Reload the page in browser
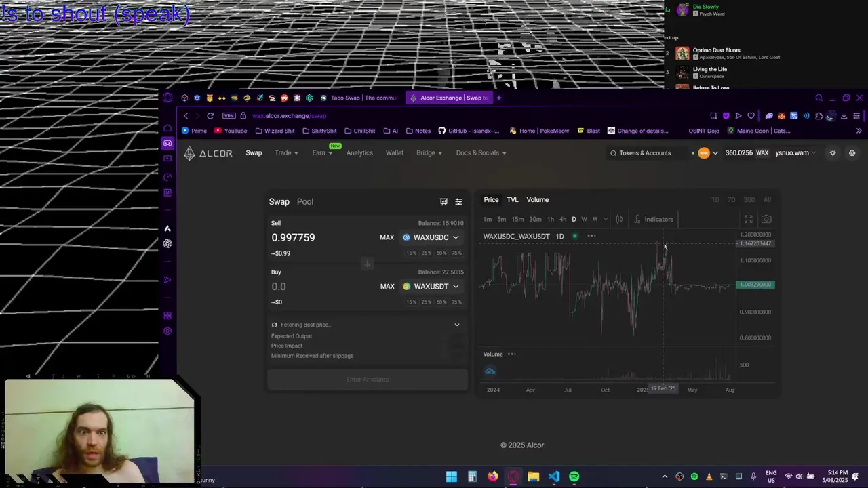The height and width of the screenshot is (488, 868). click(210, 115)
